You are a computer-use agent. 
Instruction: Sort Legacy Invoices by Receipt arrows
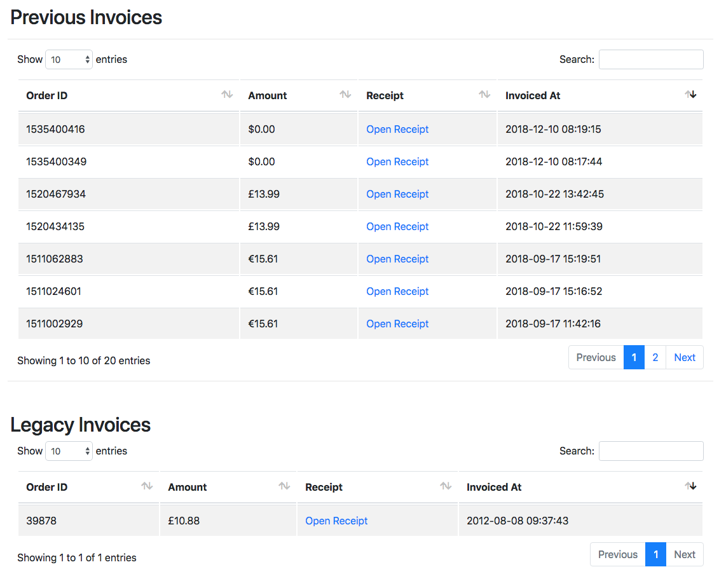446,486
